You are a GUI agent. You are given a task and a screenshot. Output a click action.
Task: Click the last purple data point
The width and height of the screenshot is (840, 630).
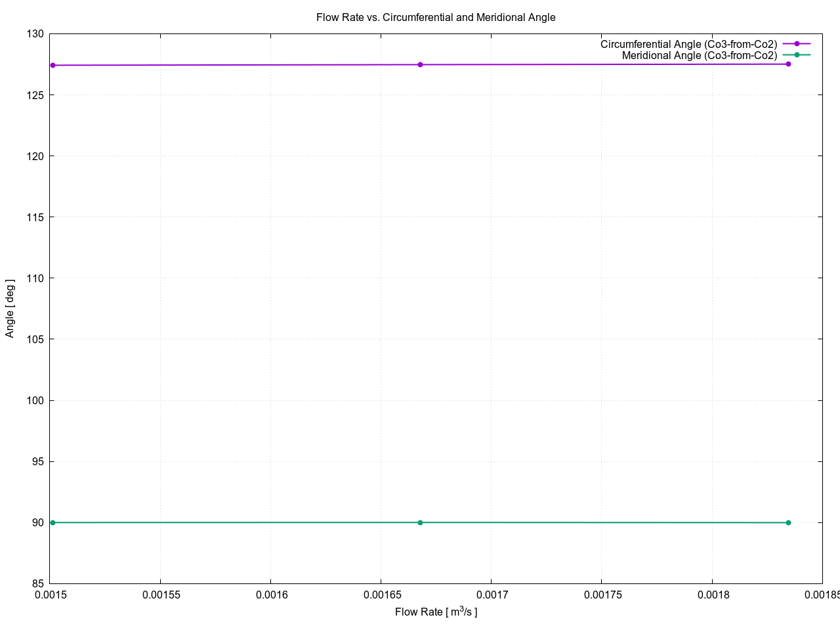coord(788,64)
